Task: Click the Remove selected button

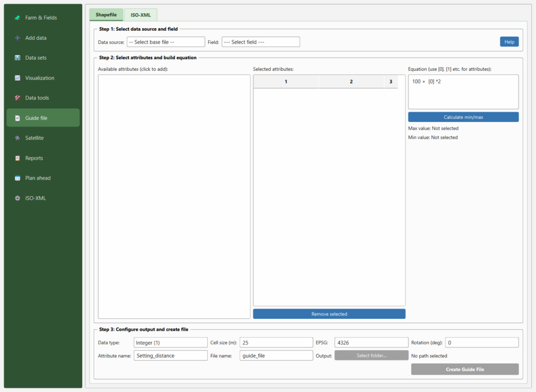Action: tap(329, 313)
